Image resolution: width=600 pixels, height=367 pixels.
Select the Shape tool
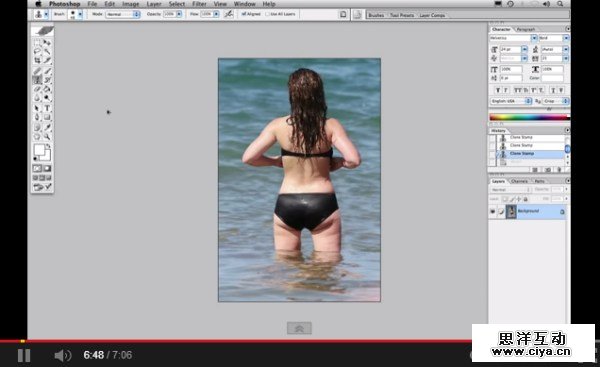tap(47, 117)
